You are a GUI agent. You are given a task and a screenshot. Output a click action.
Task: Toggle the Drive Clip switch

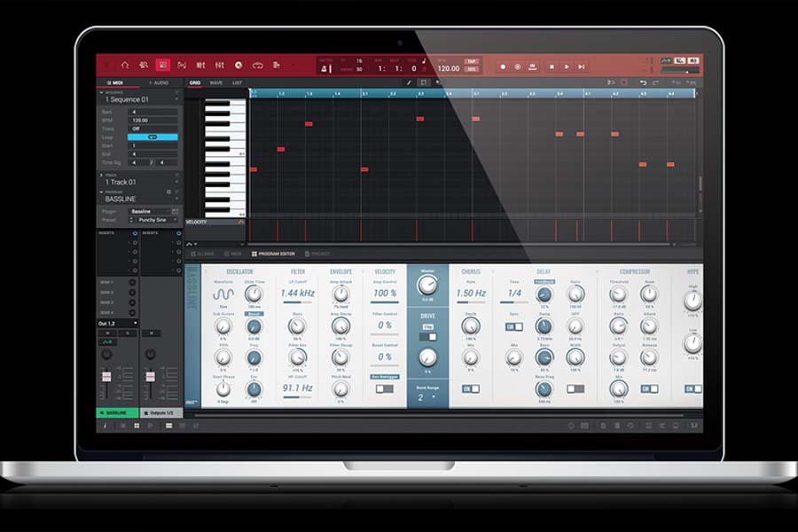pyautogui.click(x=427, y=336)
